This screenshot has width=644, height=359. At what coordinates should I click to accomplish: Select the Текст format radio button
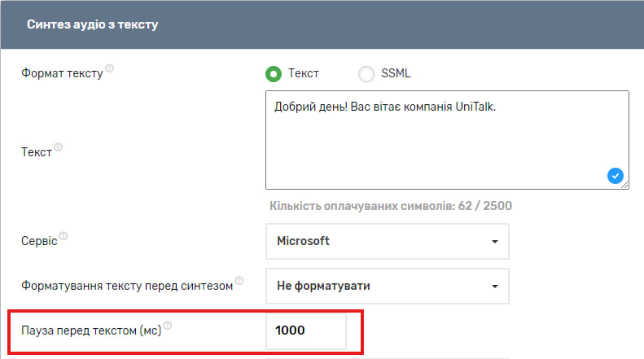coord(274,74)
